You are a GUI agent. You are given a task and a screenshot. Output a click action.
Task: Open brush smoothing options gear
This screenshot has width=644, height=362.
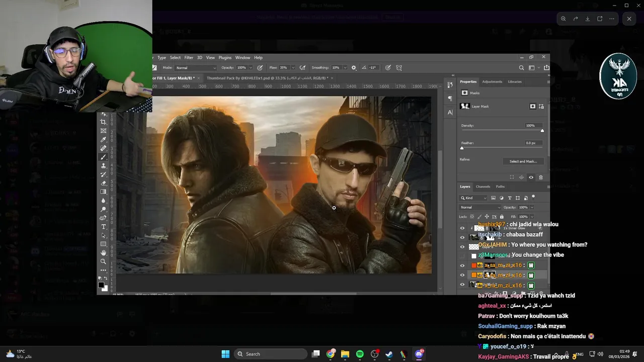354,68
